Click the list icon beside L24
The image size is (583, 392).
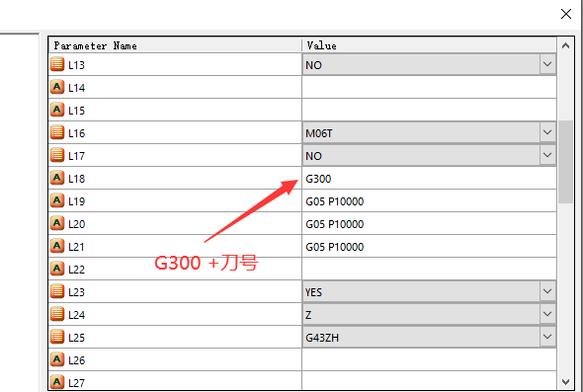(x=57, y=314)
